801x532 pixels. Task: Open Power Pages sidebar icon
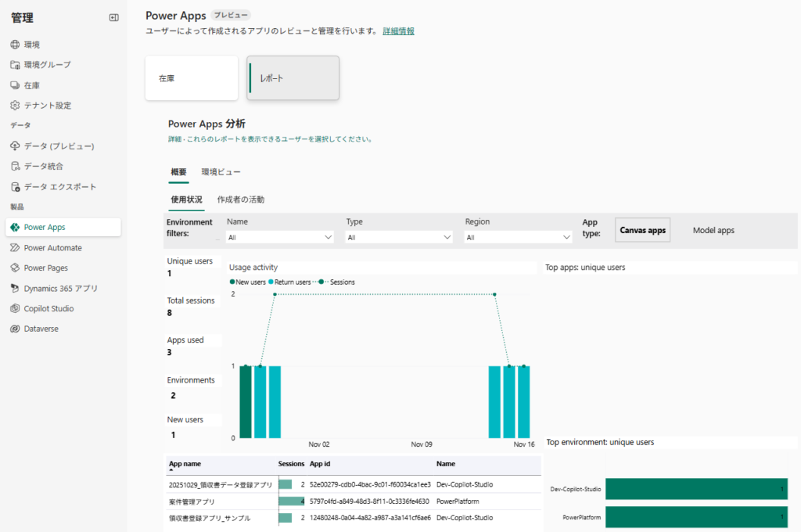click(x=15, y=268)
